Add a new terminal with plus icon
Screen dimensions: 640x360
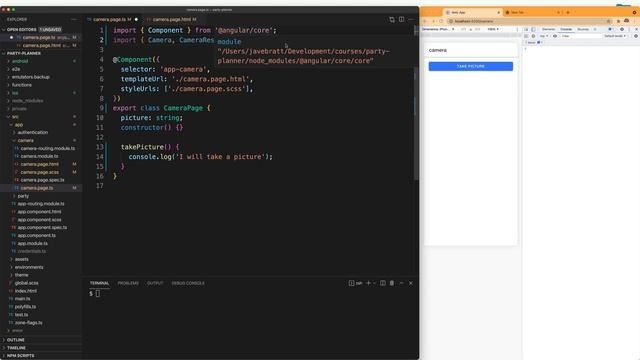pos(368,283)
